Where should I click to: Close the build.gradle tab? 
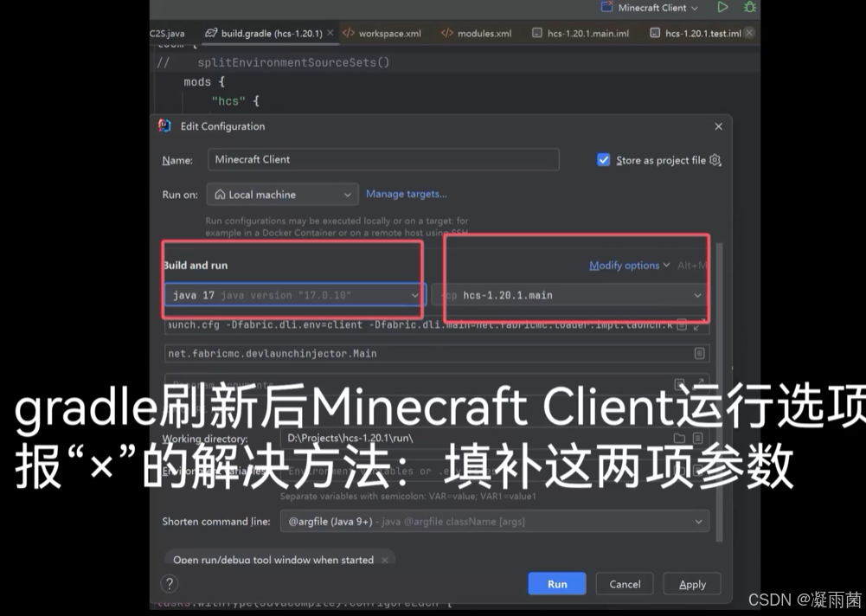point(330,33)
